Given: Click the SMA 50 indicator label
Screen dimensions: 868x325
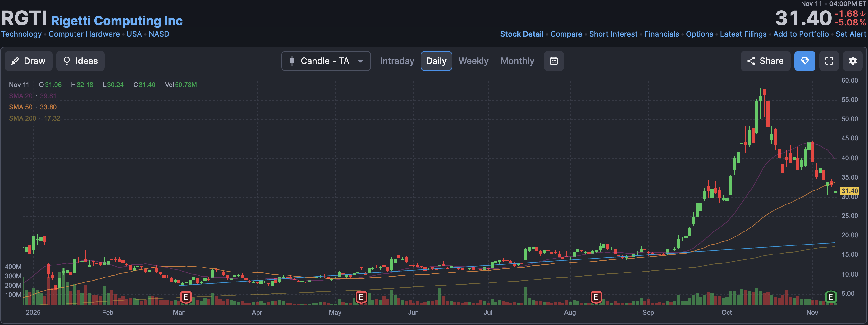Looking at the screenshot, I should click(x=21, y=107).
